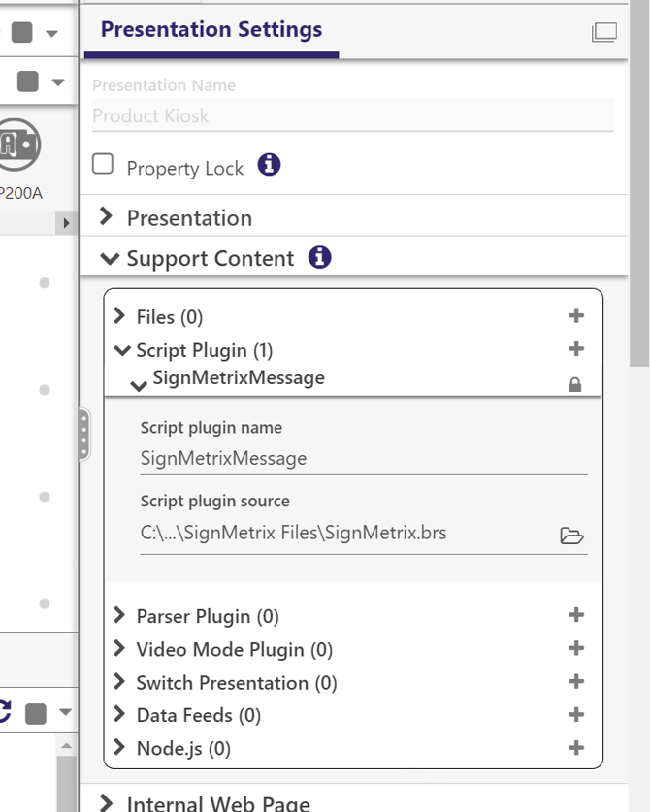Add a new Data Feed
The height and width of the screenshot is (812, 650).
pyautogui.click(x=576, y=714)
